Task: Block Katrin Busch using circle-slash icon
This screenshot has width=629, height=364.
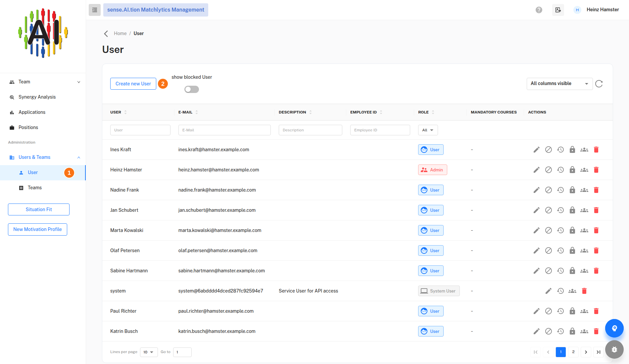Action: tap(549, 331)
